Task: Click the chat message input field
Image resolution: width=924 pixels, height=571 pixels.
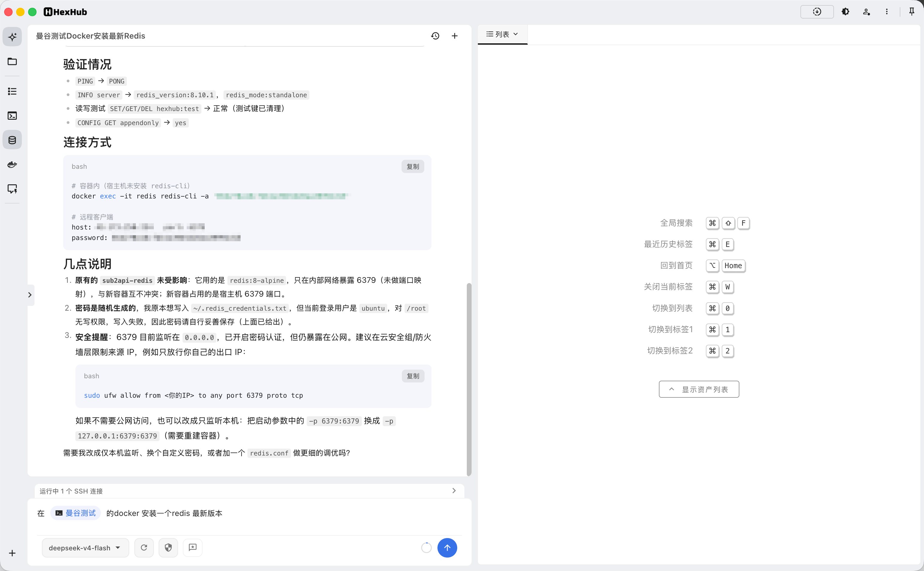Action: (249, 514)
